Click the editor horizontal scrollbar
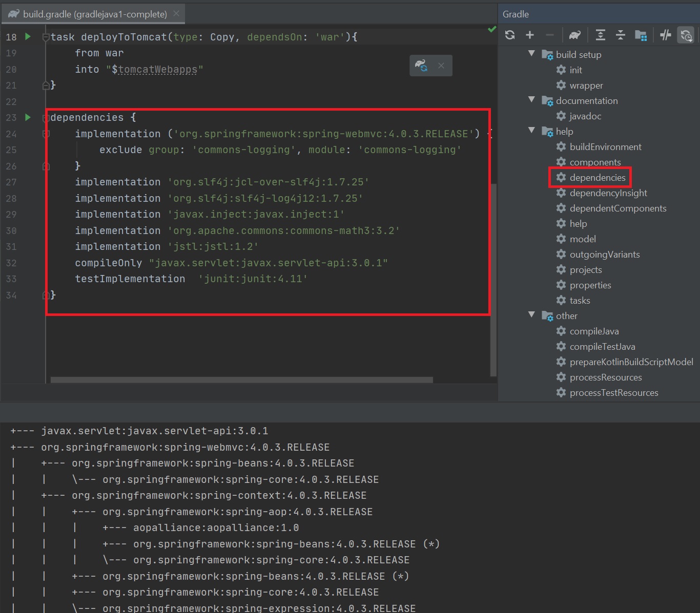The width and height of the screenshot is (700, 613). (241, 380)
